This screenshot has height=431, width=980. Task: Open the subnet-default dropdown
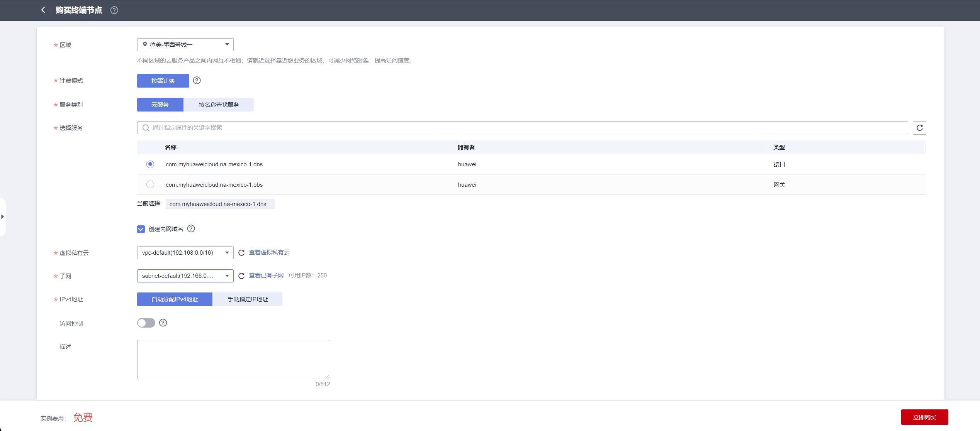pyautogui.click(x=185, y=276)
